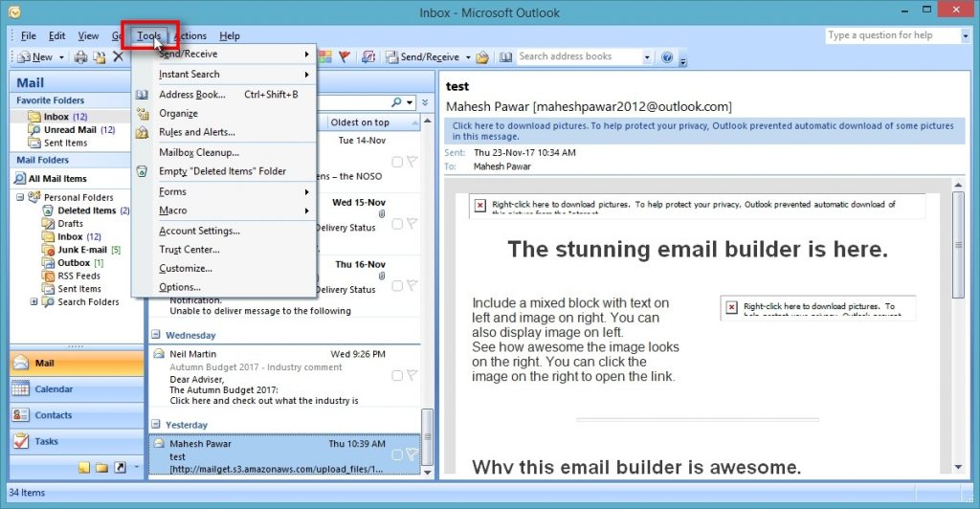
Task: Click All Mail Items in Mail Folders
Action: tap(57, 179)
